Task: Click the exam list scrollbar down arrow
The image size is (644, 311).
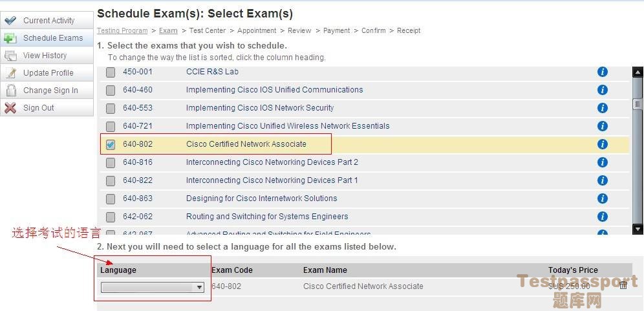Action: pyautogui.click(x=638, y=229)
